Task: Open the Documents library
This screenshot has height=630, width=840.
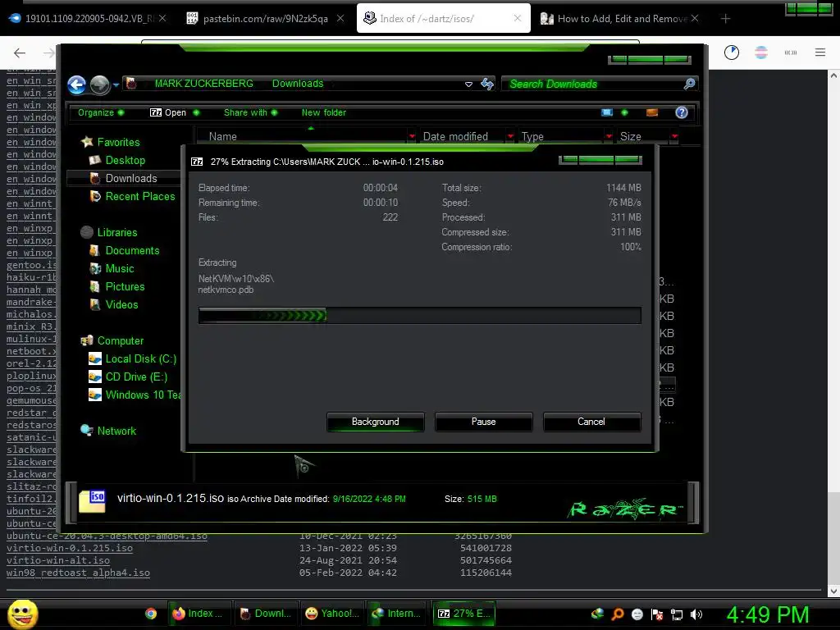Action: tap(132, 251)
